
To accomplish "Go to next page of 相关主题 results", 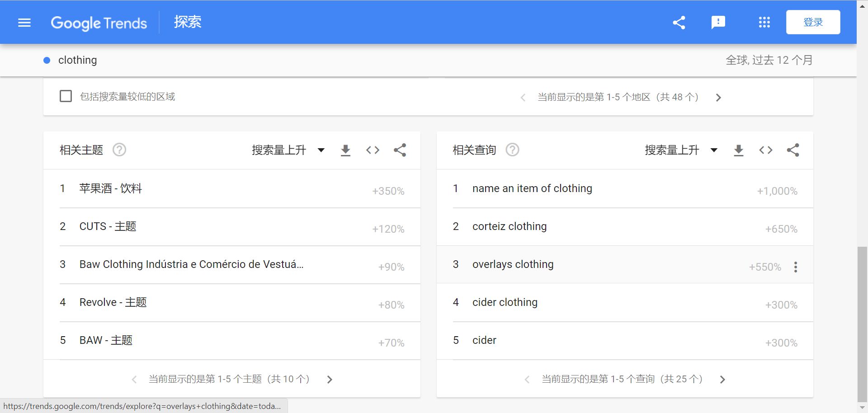I will click(x=330, y=379).
